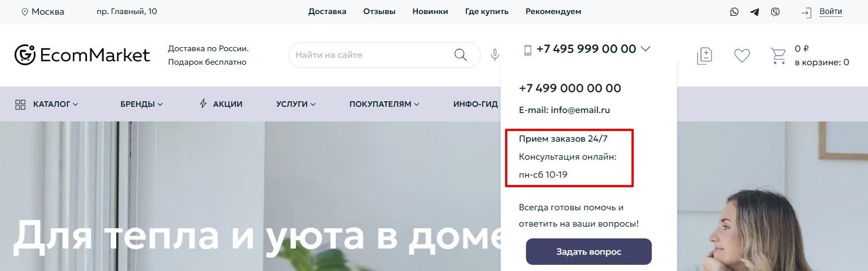
Task: Open the WhatsApp contact icon
Action: pyautogui.click(x=734, y=12)
